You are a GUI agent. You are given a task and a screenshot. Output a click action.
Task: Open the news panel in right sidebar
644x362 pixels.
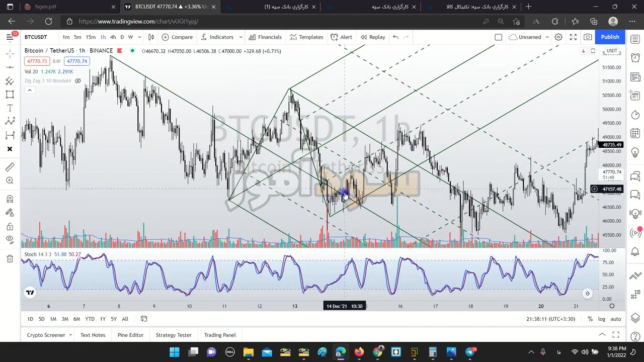coord(635,77)
